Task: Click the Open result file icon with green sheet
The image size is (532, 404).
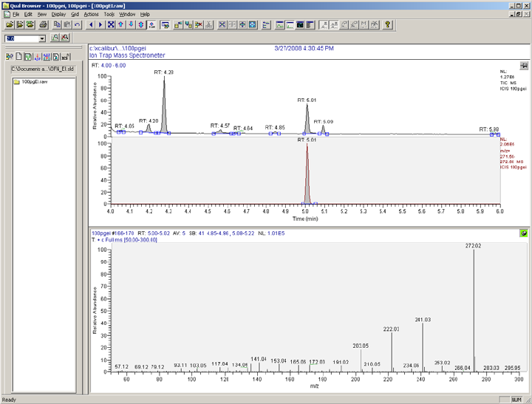Action: (30, 25)
